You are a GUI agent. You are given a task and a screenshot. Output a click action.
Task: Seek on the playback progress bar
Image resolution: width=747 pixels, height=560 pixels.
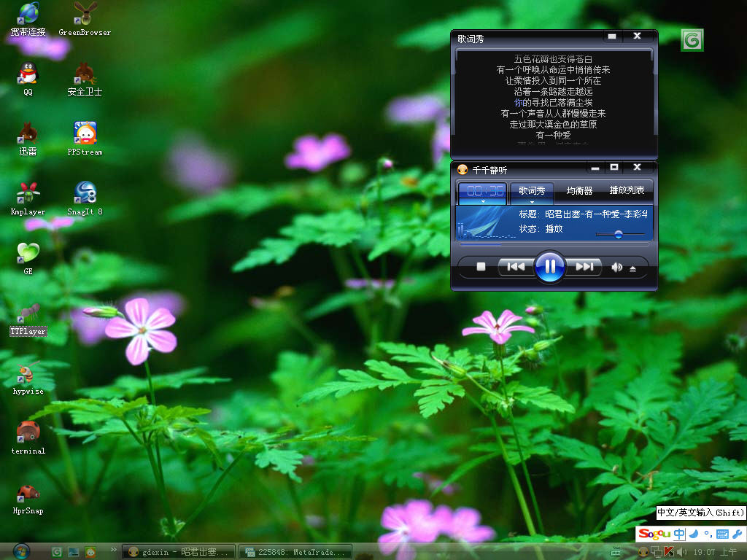[554, 244]
